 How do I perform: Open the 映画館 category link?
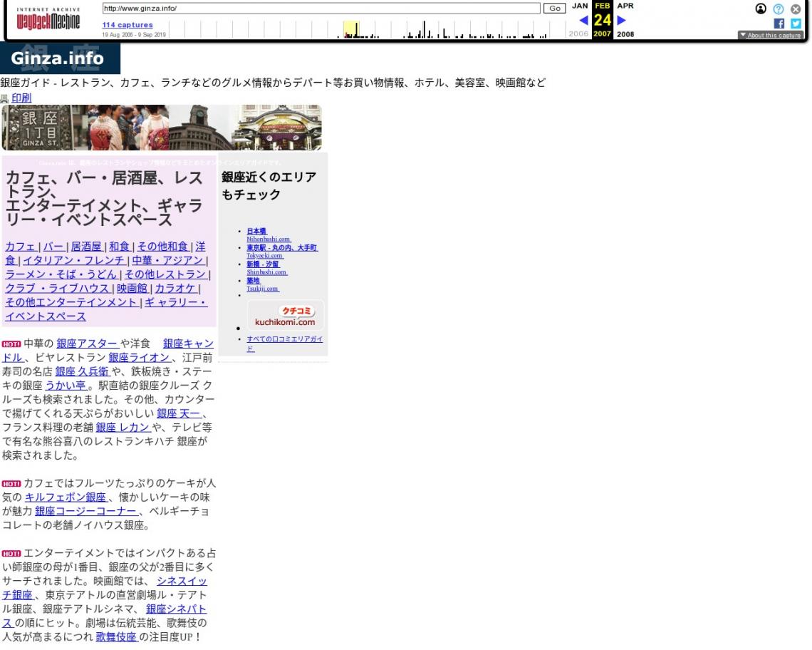coord(132,289)
